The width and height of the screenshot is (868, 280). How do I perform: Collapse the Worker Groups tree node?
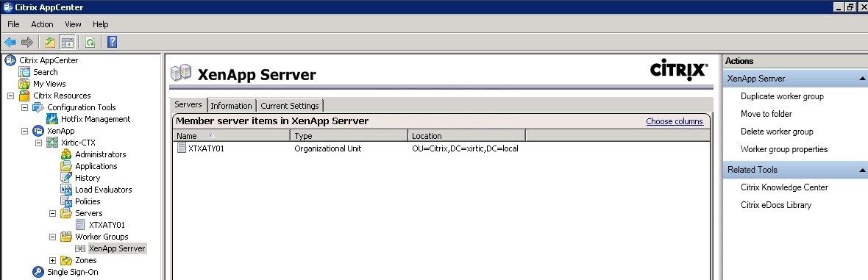[52, 237]
